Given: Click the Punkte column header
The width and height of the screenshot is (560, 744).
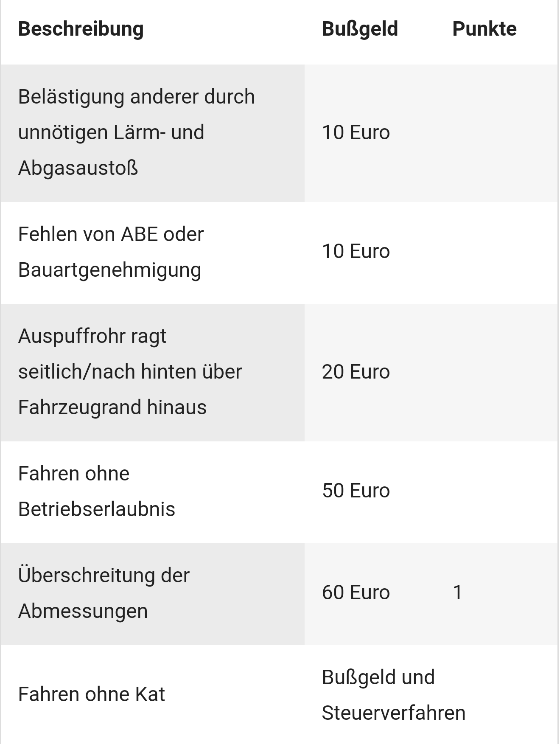Looking at the screenshot, I should tap(484, 29).
